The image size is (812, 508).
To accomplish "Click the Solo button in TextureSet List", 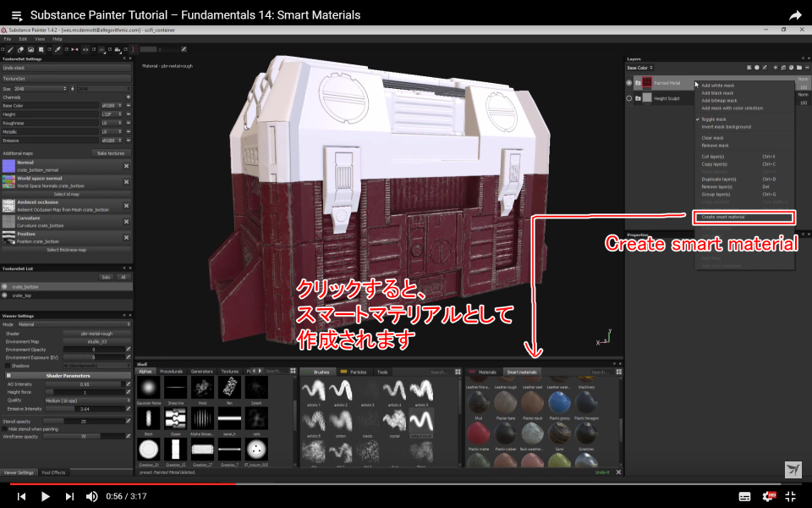I will pos(106,277).
